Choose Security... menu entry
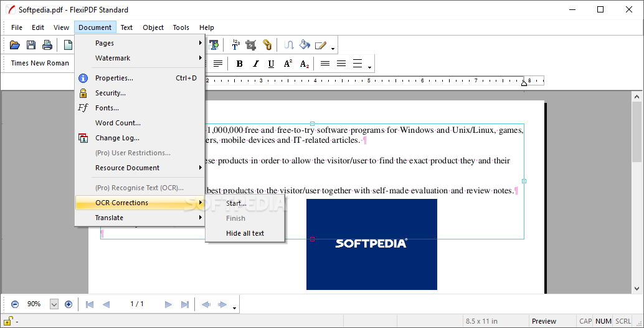This screenshot has height=328, width=644. tap(140, 93)
